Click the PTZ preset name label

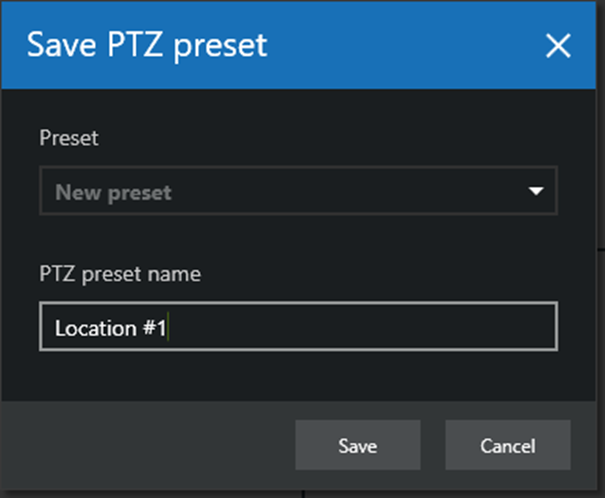(120, 274)
